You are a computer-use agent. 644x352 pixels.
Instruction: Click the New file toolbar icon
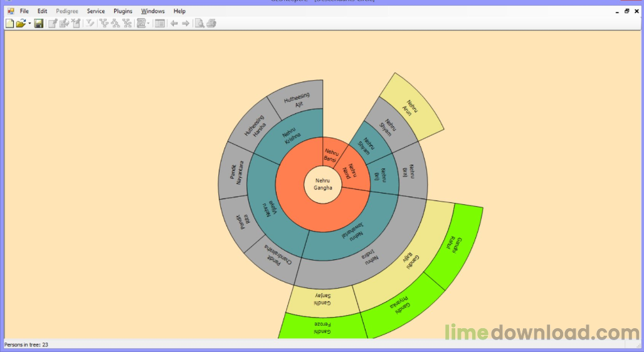(9, 23)
